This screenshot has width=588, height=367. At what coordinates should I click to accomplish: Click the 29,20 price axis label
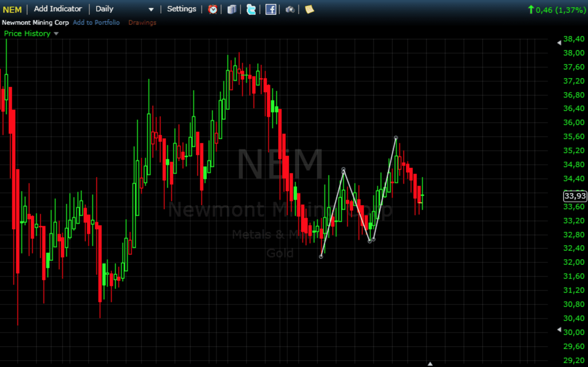click(574, 360)
